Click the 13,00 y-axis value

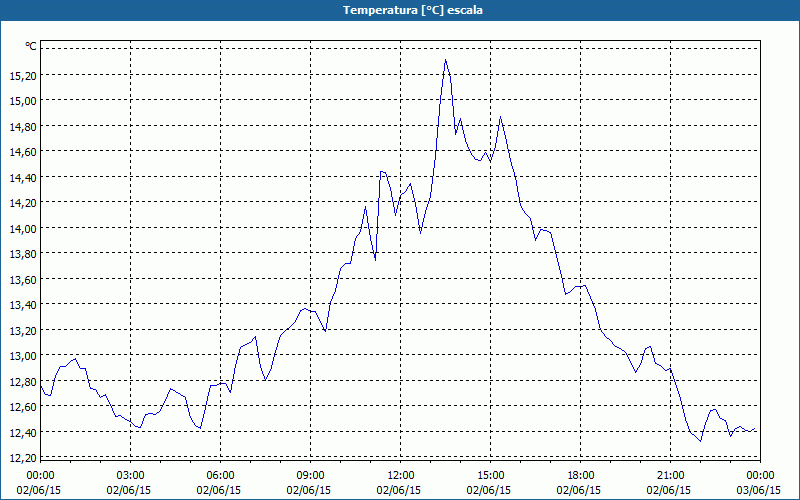[x=23, y=356]
